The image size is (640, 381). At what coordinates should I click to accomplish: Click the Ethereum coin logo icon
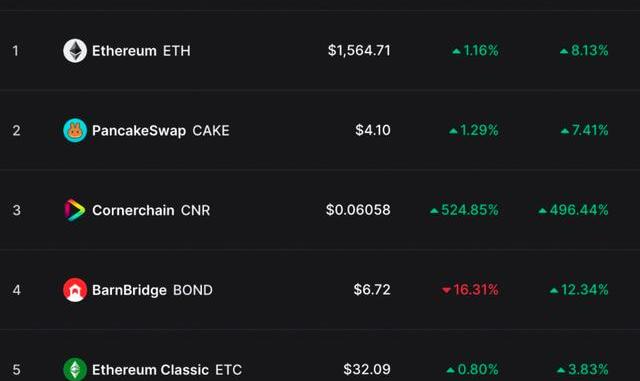tap(75, 51)
